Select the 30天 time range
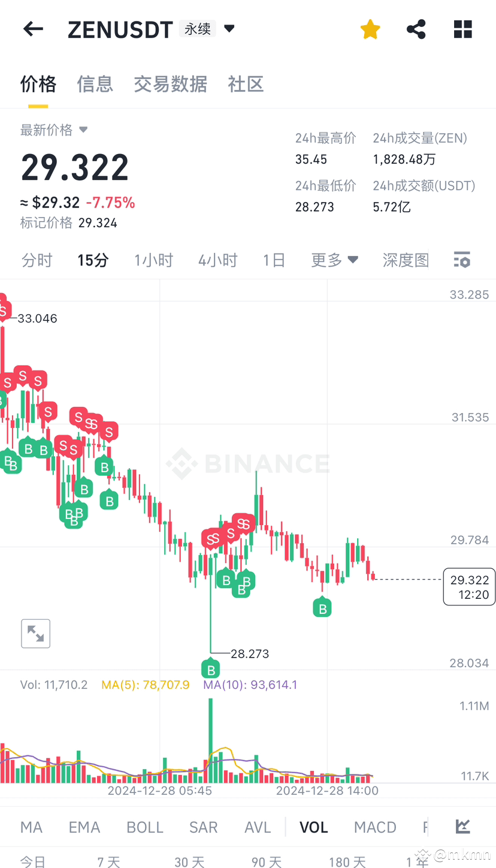Viewport: 496px width, 868px height. (189, 861)
